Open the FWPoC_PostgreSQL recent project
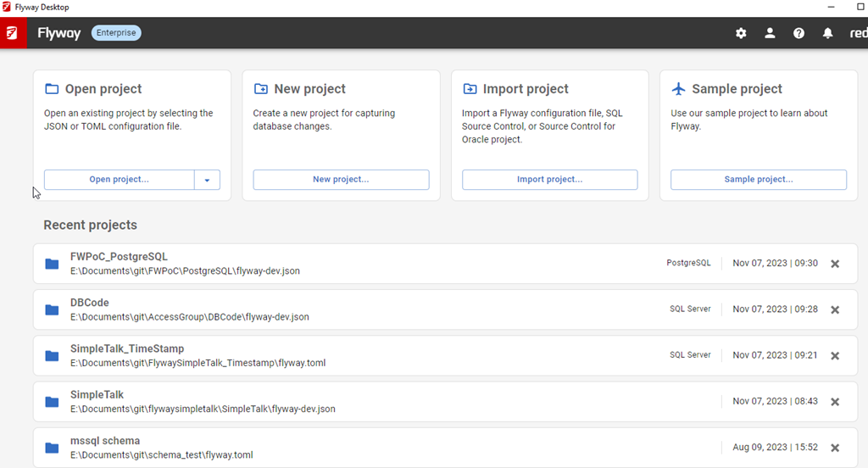The height and width of the screenshot is (468, 868). pyautogui.click(x=119, y=257)
